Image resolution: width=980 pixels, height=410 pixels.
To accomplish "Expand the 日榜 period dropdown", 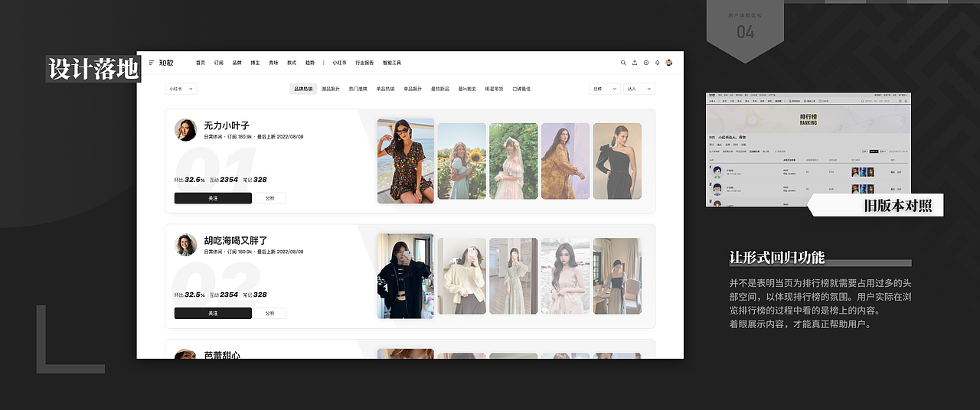I will [605, 89].
